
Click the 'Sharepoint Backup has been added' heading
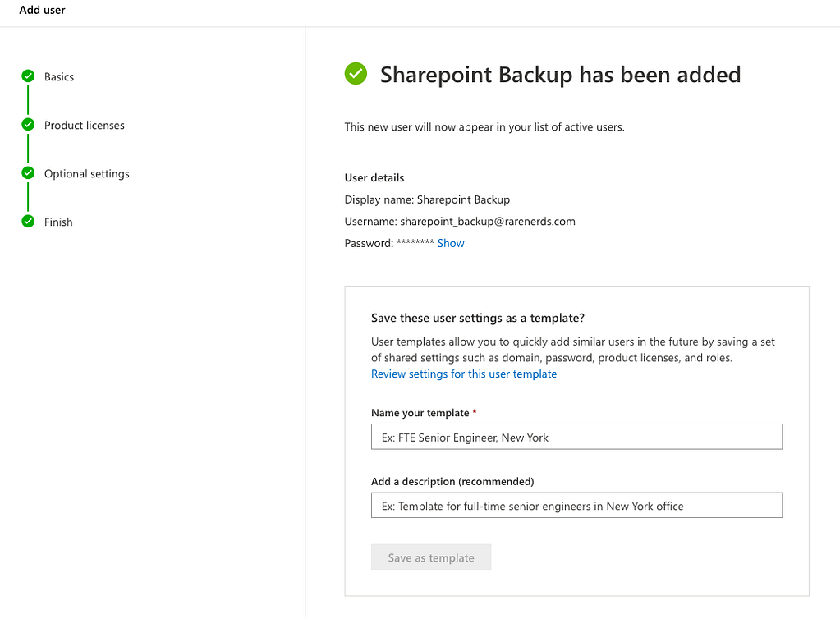(560, 75)
